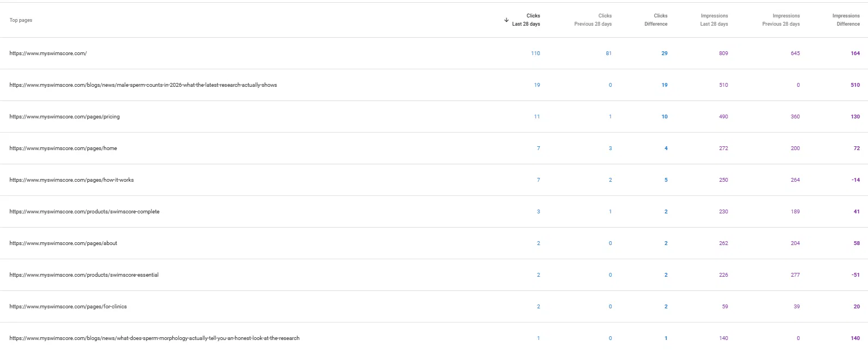
Task: Sort by Clicks Last 28 days header
Action: coord(526,20)
